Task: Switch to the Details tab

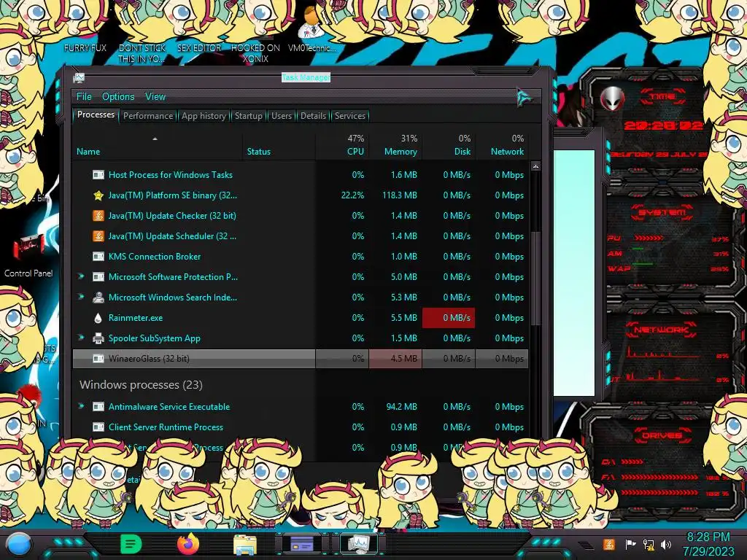Action: 313,116
